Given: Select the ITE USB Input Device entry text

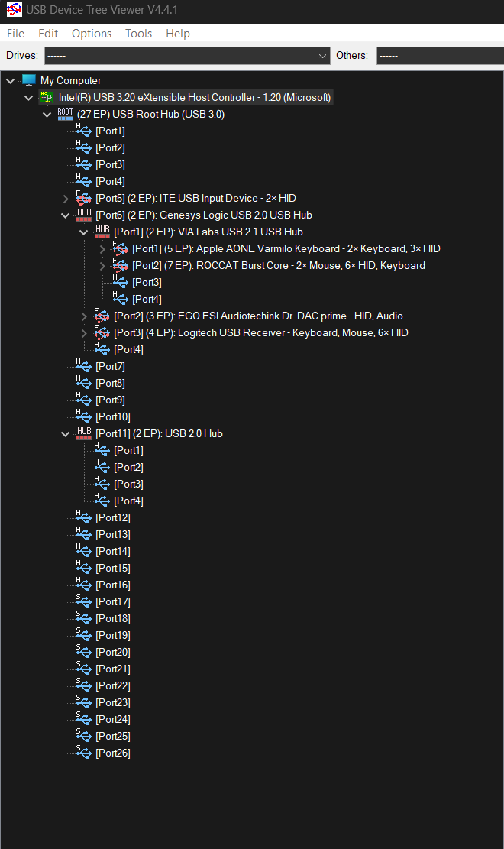Looking at the screenshot, I should (196, 199).
